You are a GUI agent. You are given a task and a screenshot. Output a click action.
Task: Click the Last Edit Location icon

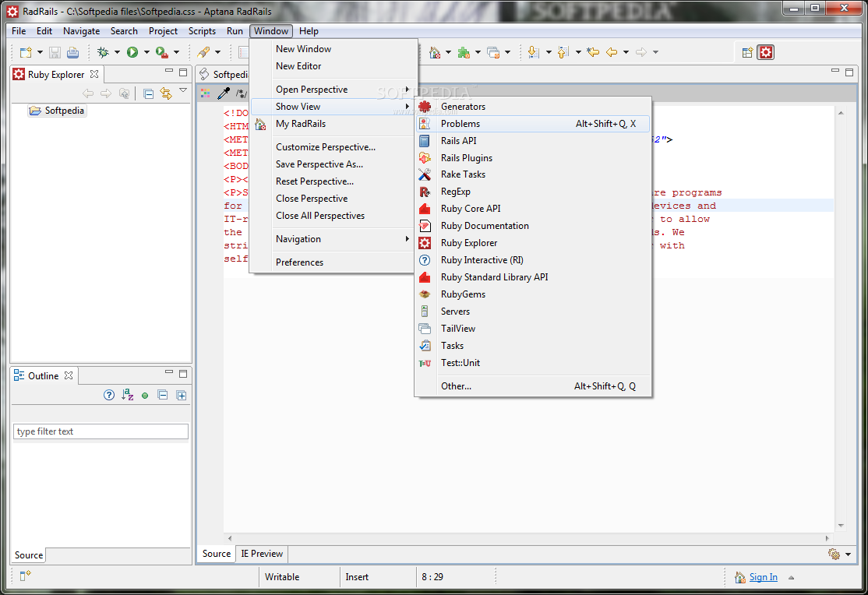coord(593,52)
